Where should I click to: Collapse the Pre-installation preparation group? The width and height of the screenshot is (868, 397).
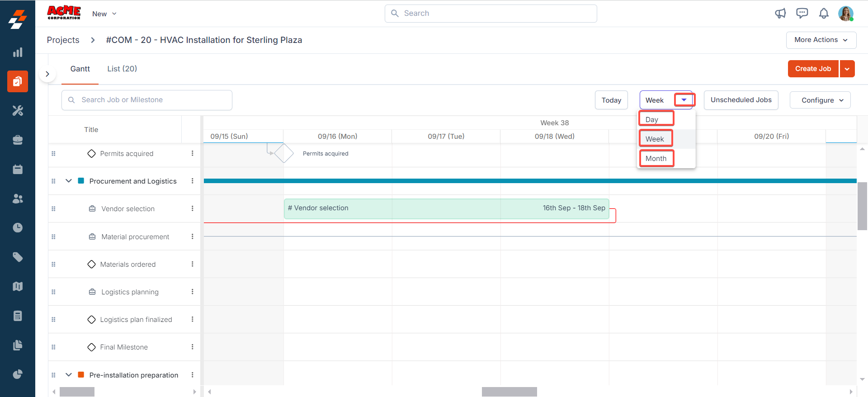coord(69,375)
